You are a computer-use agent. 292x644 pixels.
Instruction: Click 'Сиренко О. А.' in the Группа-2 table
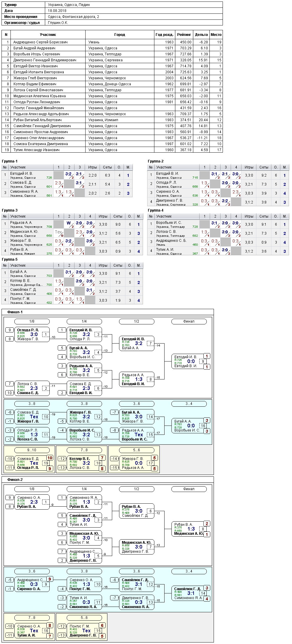[x=168, y=192]
